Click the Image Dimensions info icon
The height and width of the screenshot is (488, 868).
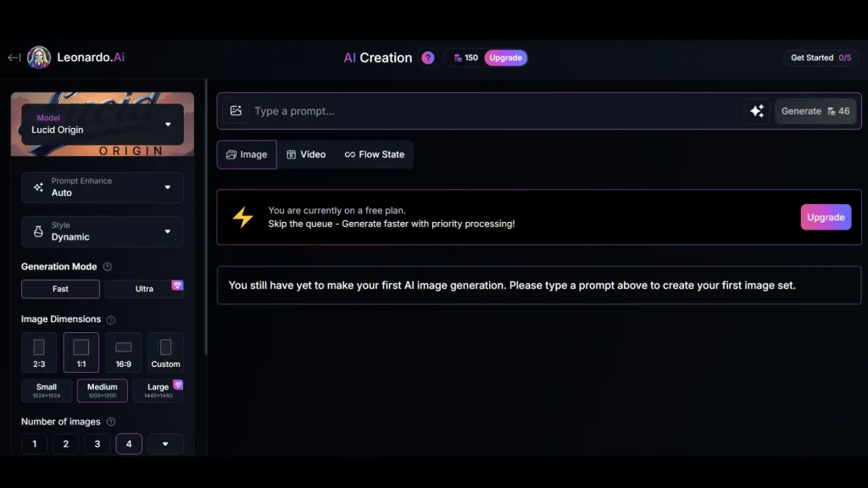111,320
